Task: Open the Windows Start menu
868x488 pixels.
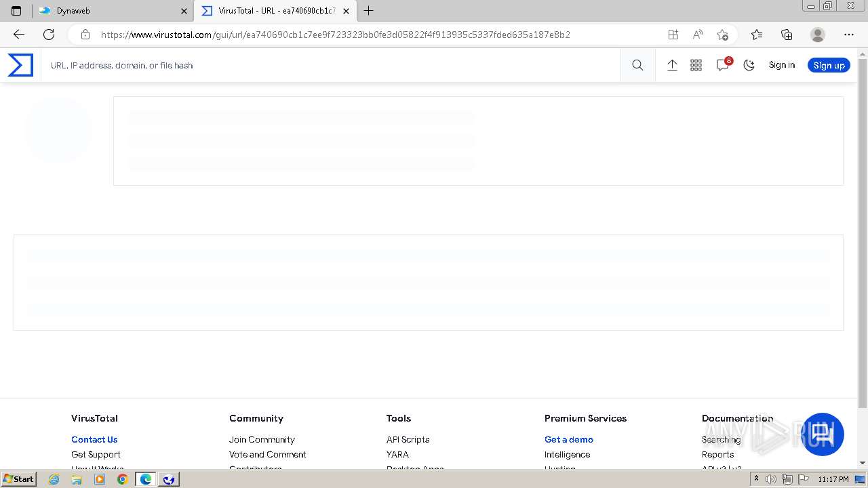Action: (18, 479)
